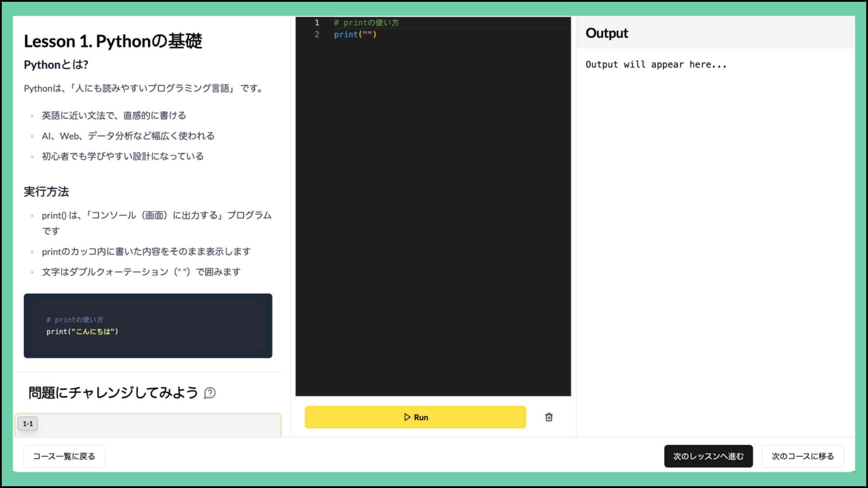Place cursor in print("") code line
This screenshot has height=488, width=868.
[x=355, y=35]
